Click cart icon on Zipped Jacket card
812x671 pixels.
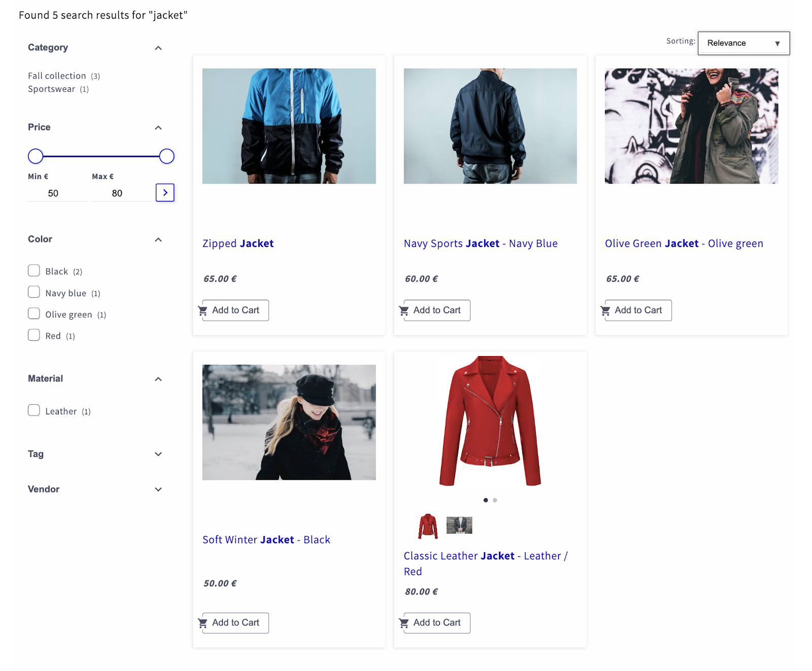pyautogui.click(x=202, y=310)
